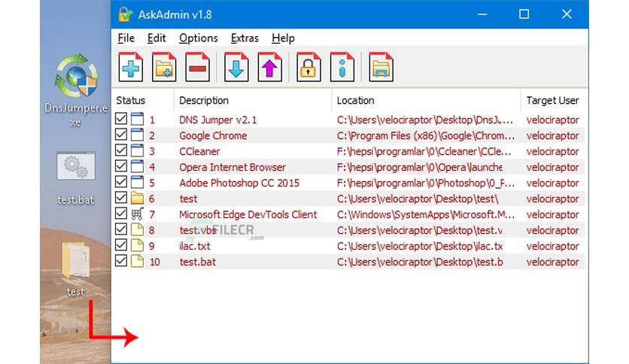Image resolution: width=629 pixels, height=364 pixels.
Task: Select the Google Chrome description text
Action: point(213,135)
